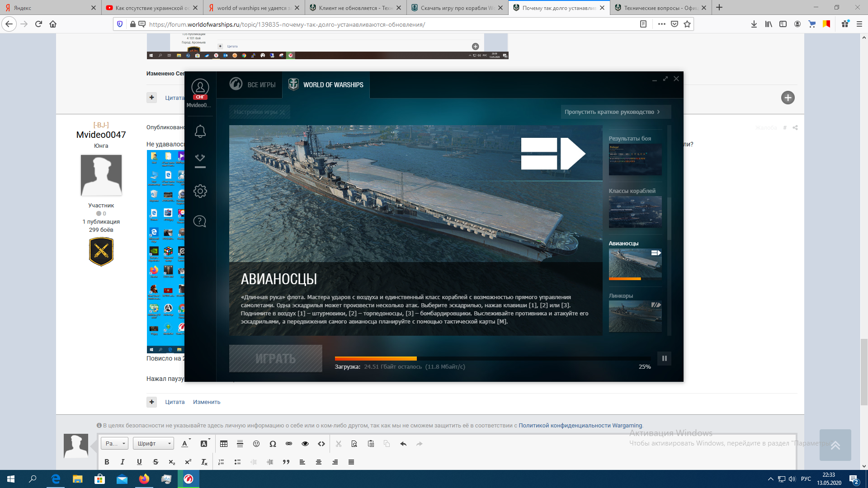Open downloads queue icon in Game Center sidebar
868x488 pixels.
[200, 161]
